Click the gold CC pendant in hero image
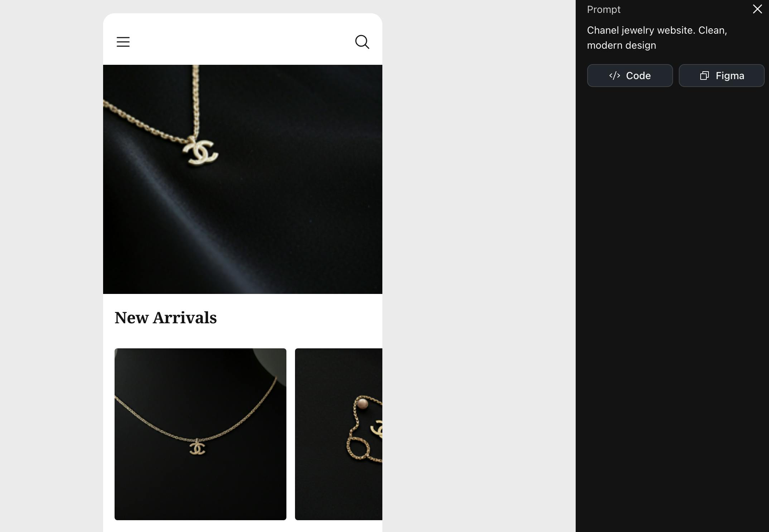The image size is (769, 532). coord(200,153)
